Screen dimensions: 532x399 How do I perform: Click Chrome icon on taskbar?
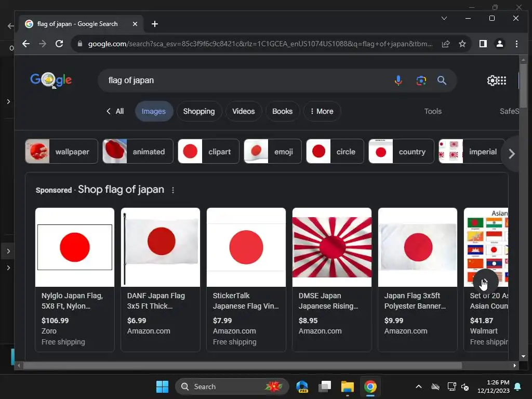coord(370,387)
